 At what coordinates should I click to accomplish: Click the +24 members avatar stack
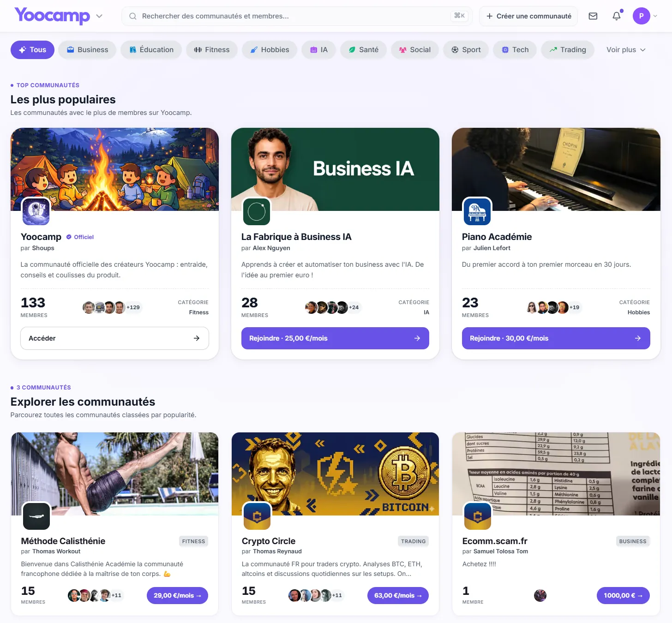point(333,307)
